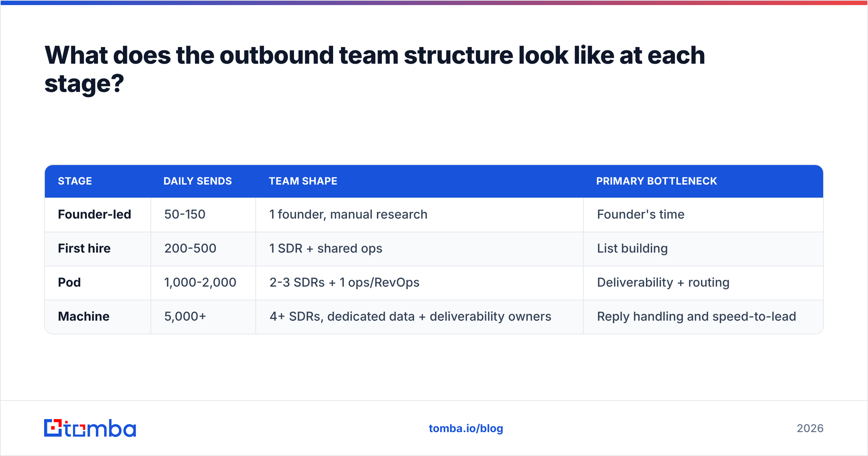Click '1 founder, manual research' cell
The image size is (868, 456).
click(420, 215)
